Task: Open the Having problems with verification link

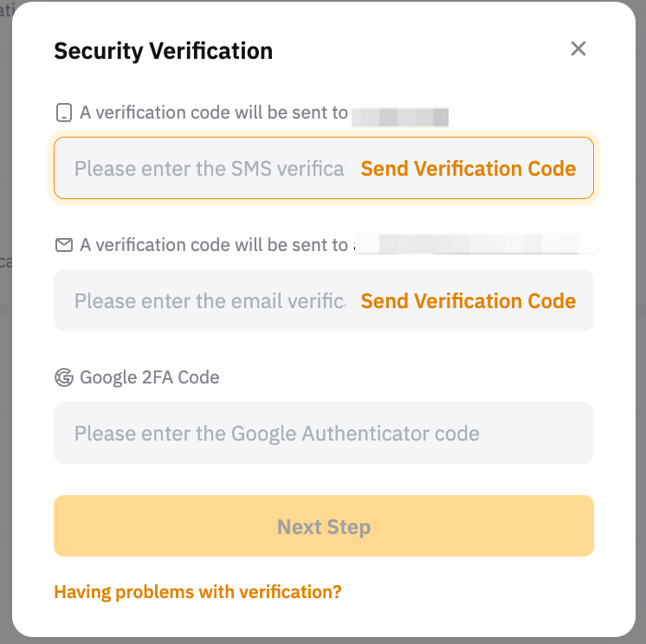Action: pyautogui.click(x=197, y=592)
